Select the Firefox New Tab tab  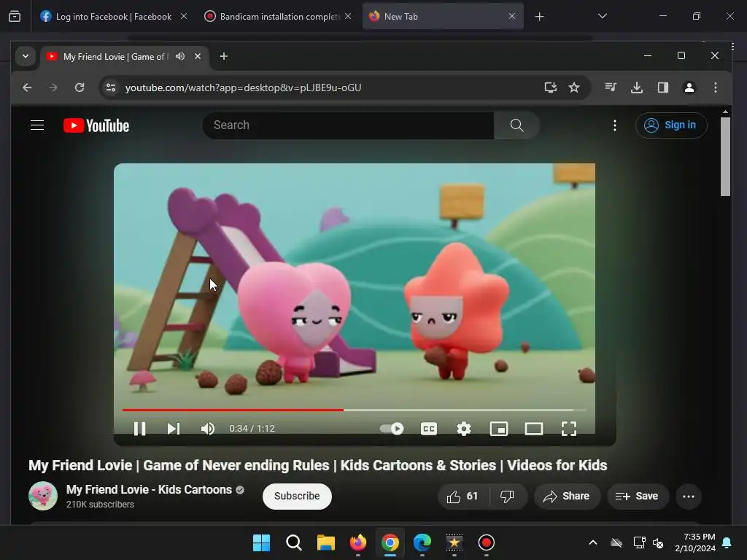click(443, 17)
